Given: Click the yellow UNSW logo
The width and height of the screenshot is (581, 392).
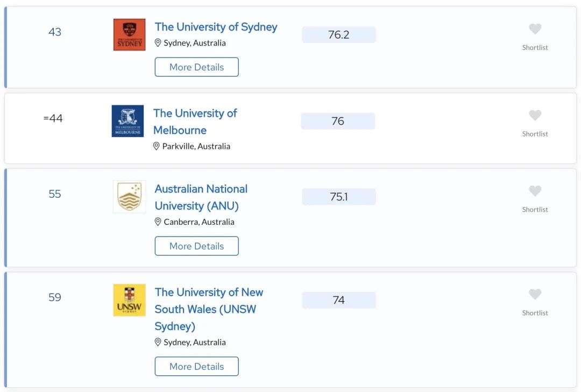Looking at the screenshot, I should pyautogui.click(x=129, y=300).
